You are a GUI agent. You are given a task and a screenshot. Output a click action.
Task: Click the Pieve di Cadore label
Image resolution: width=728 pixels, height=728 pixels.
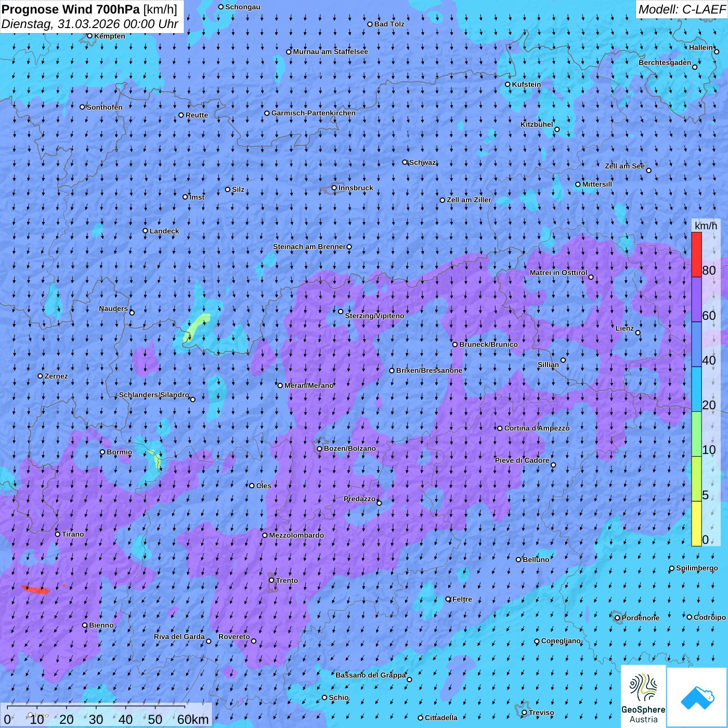(x=522, y=460)
